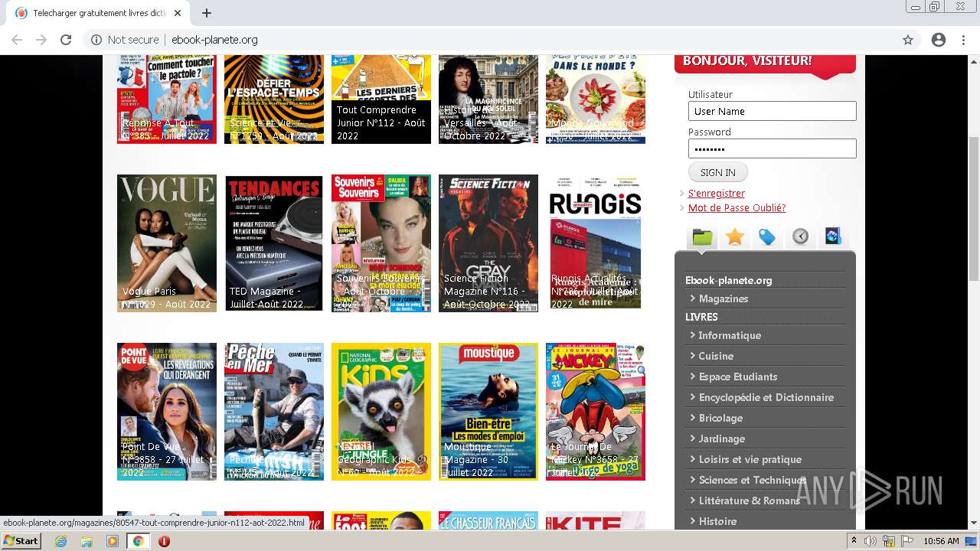
Task: Open the green folder categories tab
Action: click(702, 236)
